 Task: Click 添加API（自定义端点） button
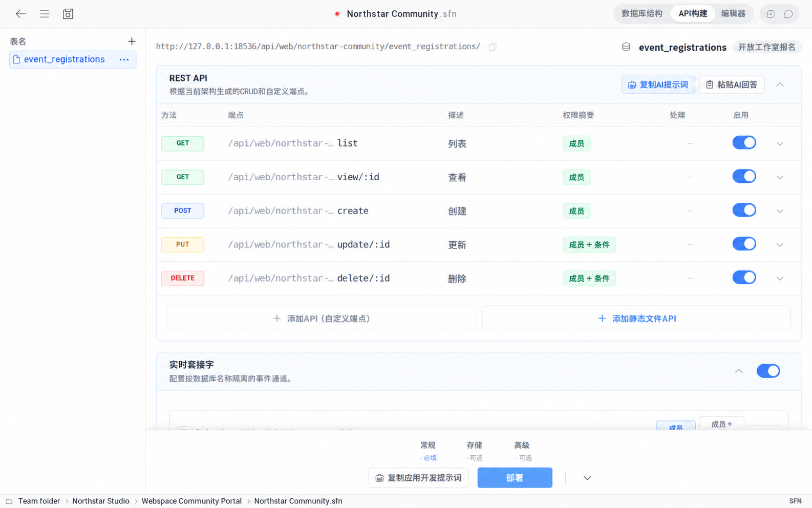(x=322, y=319)
